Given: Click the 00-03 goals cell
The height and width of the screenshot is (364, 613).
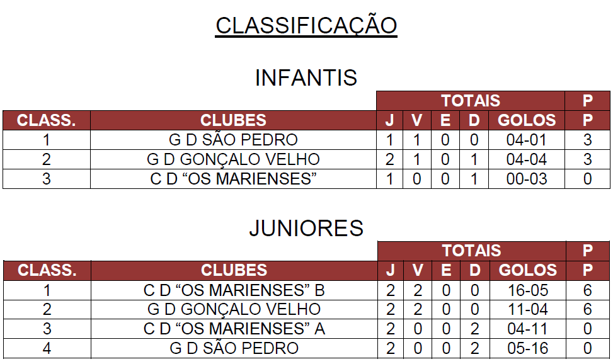Looking at the screenshot, I should tap(527, 179).
